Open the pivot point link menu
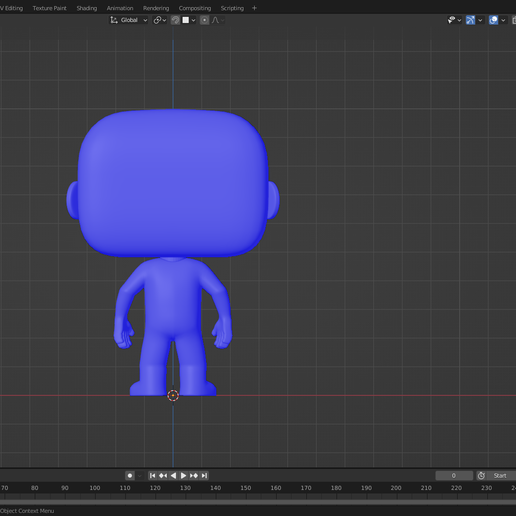This screenshot has height=516, width=516. pos(160,20)
